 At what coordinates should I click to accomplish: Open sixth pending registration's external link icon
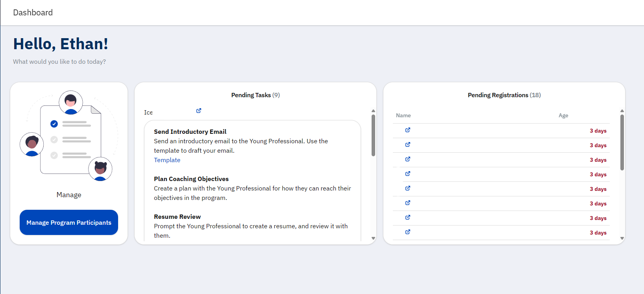408,203
